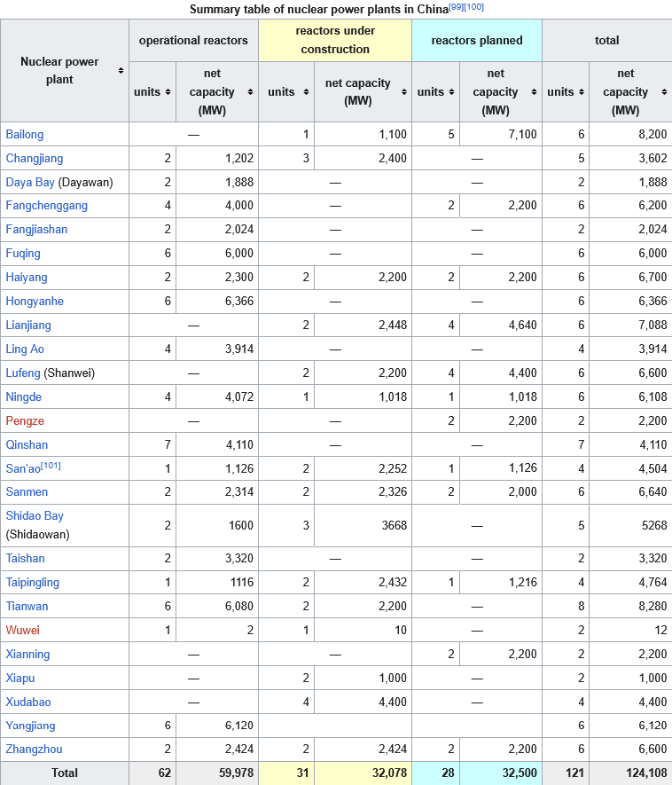Select Bailong planned capacity 7,100
The height and width of the screenshot is (785, 672).
click(522, 134)
